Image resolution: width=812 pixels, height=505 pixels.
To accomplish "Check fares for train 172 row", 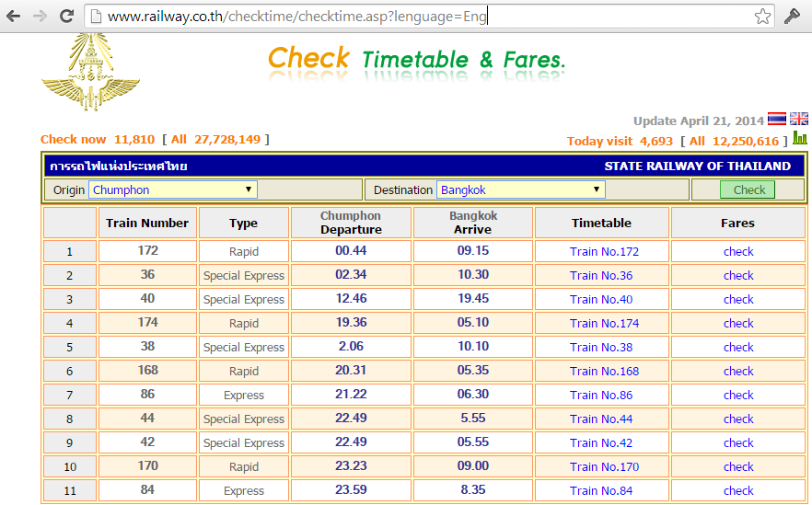I will [x=738, y=252].
